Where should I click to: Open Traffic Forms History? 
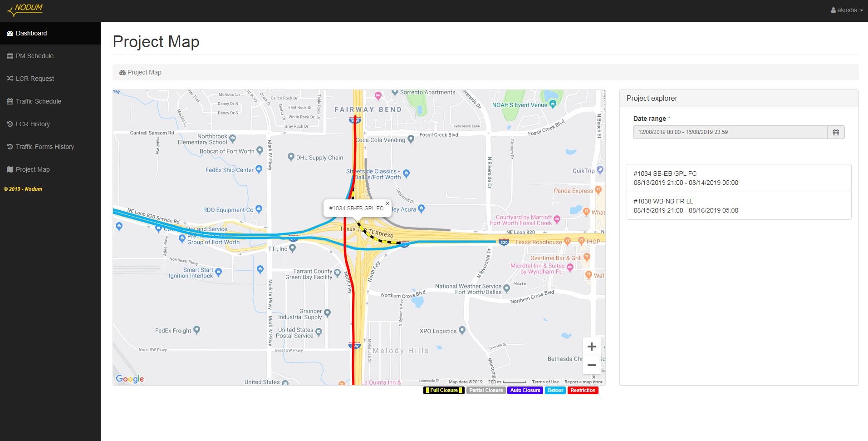pos(50,147)
